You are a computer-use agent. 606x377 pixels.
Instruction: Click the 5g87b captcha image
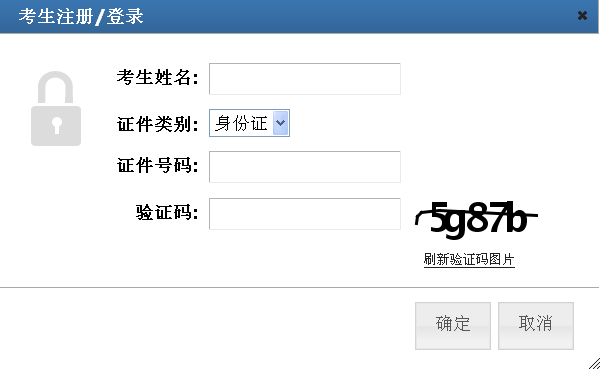[477, 219]
